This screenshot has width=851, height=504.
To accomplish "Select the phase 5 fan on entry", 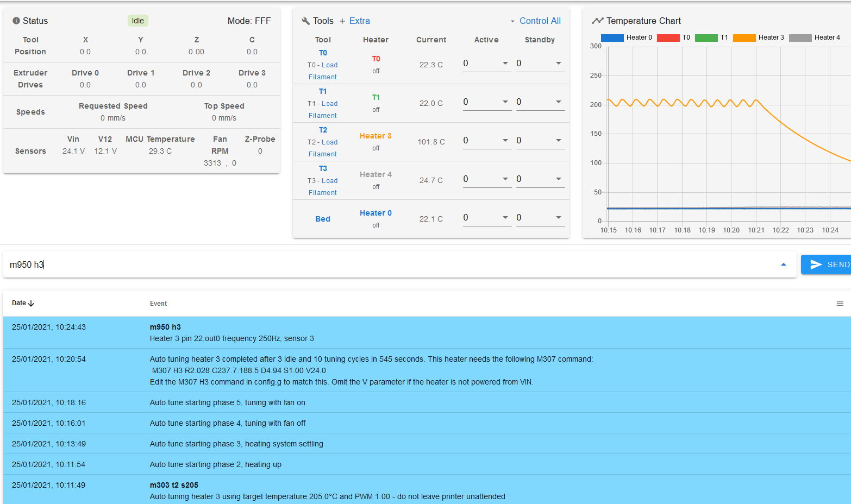I will click(x=427, y=402).
